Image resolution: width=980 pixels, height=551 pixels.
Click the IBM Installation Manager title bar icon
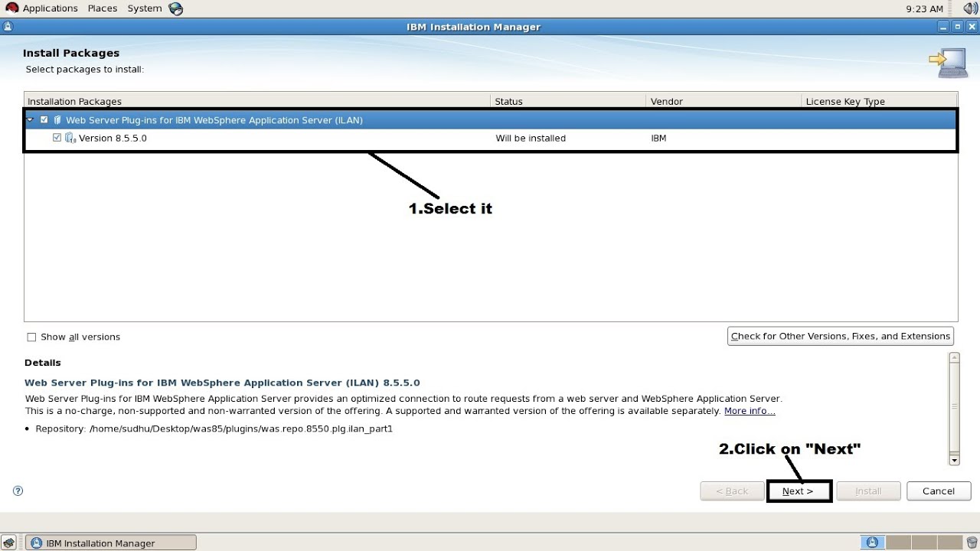pos(8,27)
